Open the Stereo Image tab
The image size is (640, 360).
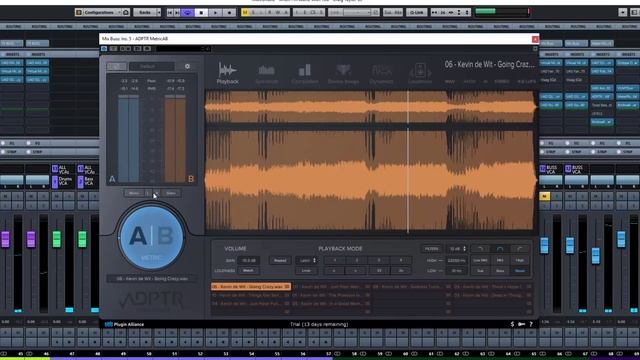point(343,74)
